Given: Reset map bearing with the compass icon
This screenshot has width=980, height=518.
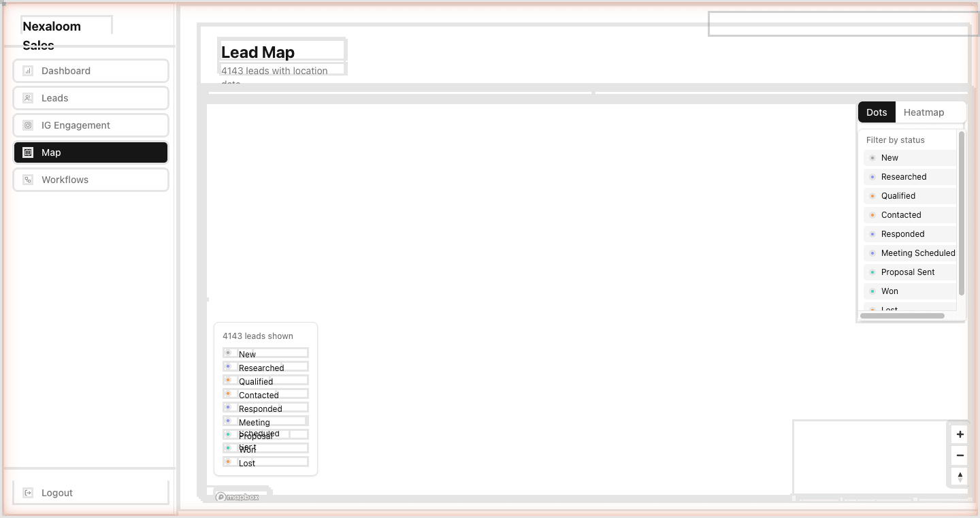Looking at the screenshot, I should coord(960,476).
